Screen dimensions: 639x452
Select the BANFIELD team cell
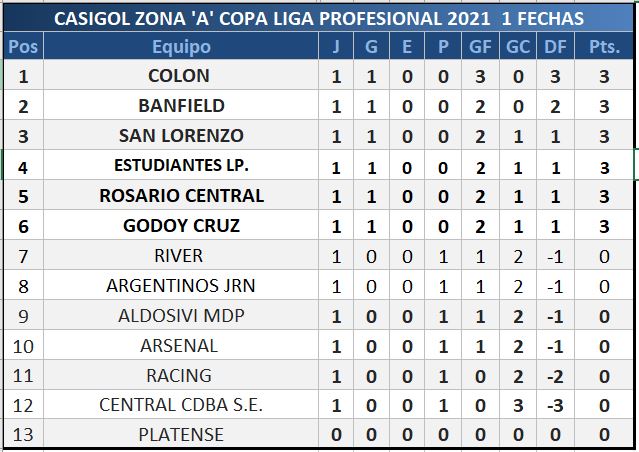pyautogui.click(x=181, y=106)
